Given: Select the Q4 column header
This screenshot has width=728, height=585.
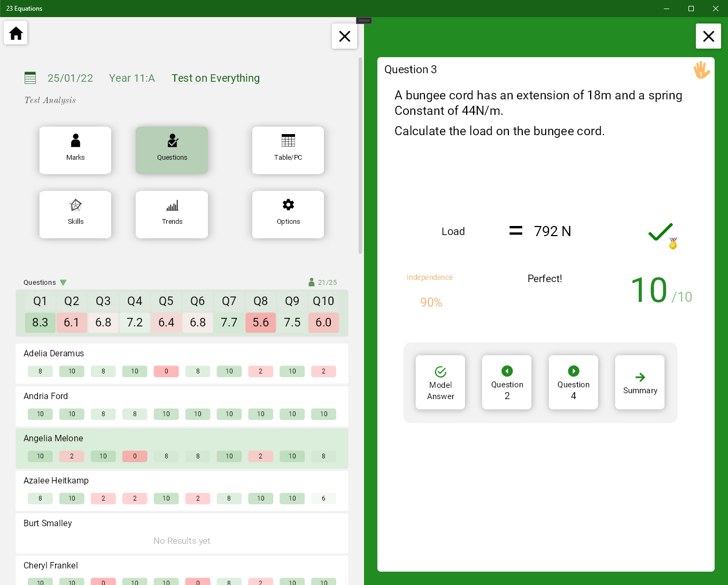Looking at the screenshot, I should (x=135, y=301).
